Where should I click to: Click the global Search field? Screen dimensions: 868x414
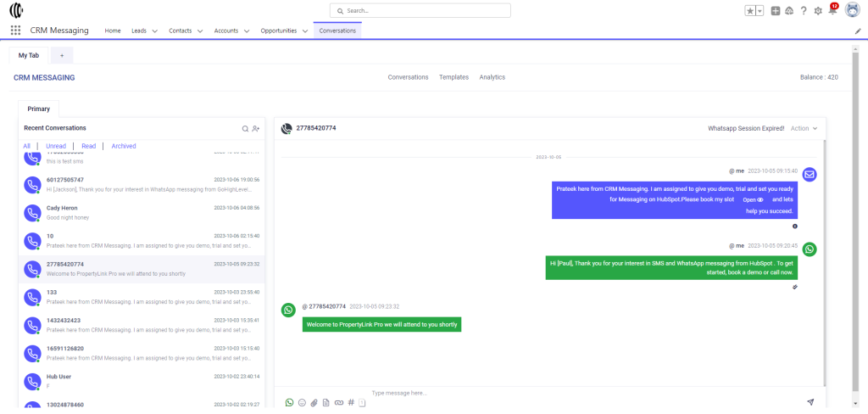pyautogui.click(x=420, y=10)
